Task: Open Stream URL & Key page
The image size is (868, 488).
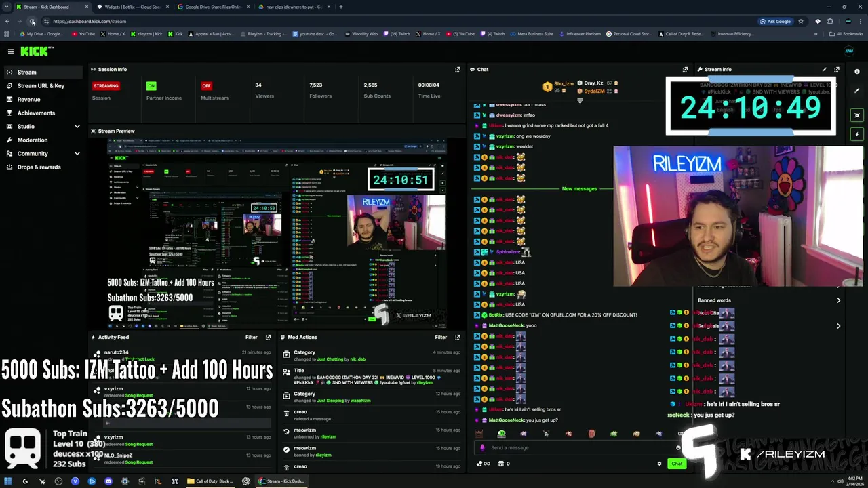Action: pos(41,85)
